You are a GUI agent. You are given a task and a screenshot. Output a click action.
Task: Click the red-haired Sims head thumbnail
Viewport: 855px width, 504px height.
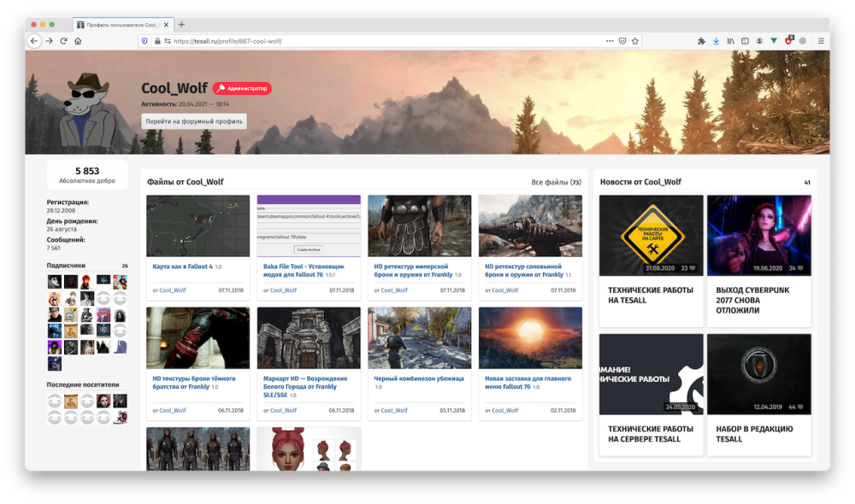pos(309,449)
